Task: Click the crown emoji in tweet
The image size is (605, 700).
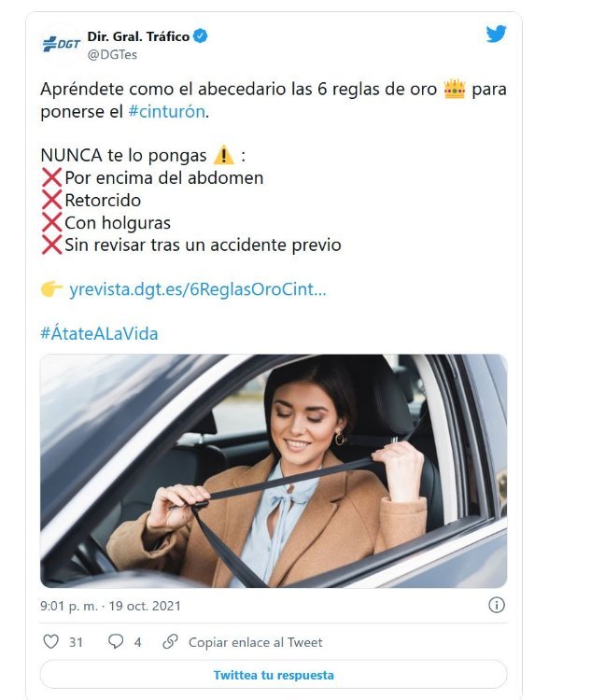Action: pyautogui.click(x=455, y=89)
